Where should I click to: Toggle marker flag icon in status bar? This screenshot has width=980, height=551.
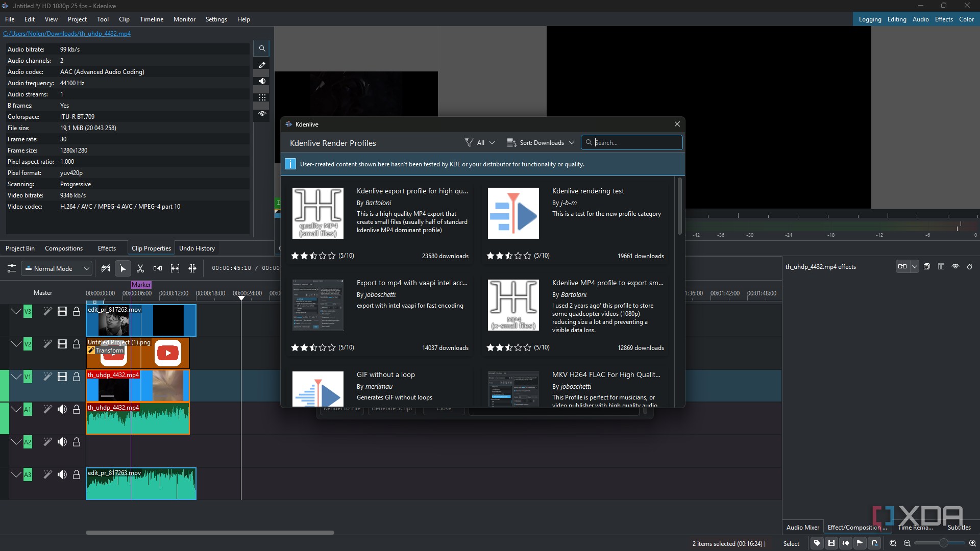coord(860,543)
